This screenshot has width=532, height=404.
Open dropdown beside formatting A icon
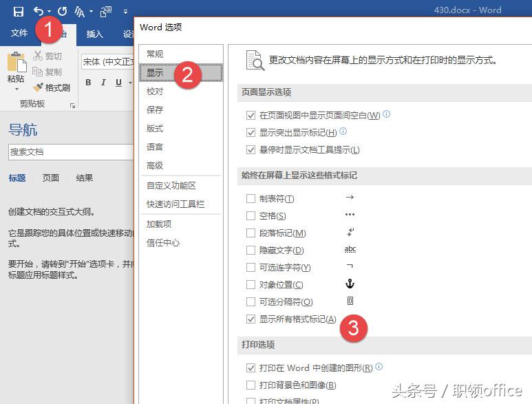click(x=91, y=12)
